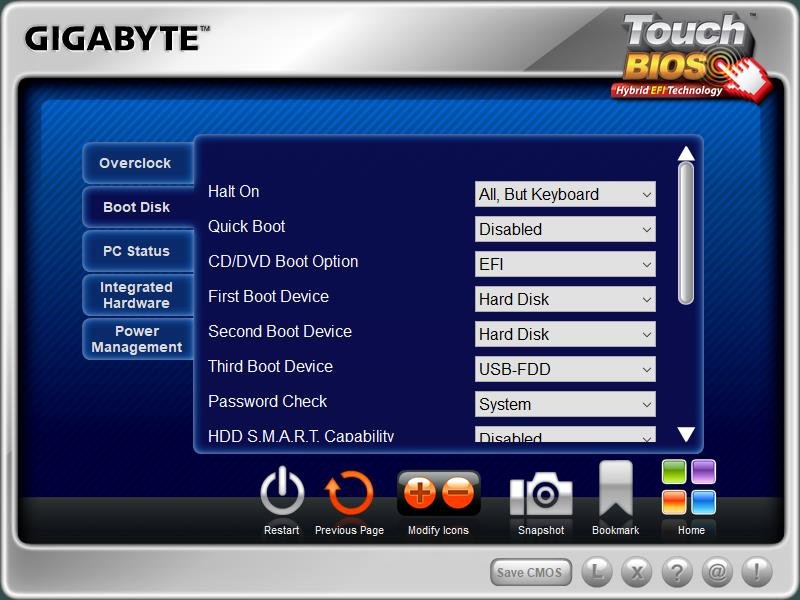Click the green Home square
The image size is (800, 600).
tap(674, 471)
